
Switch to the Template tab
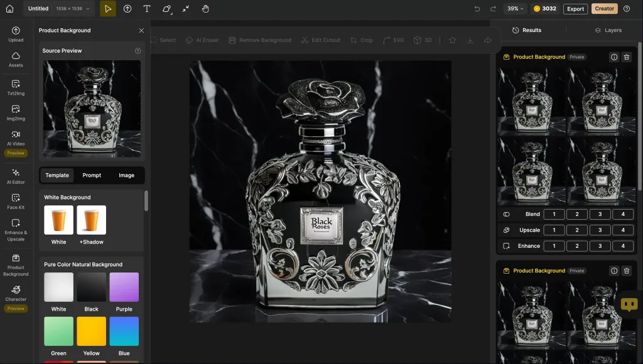click(x=57, y=175)
